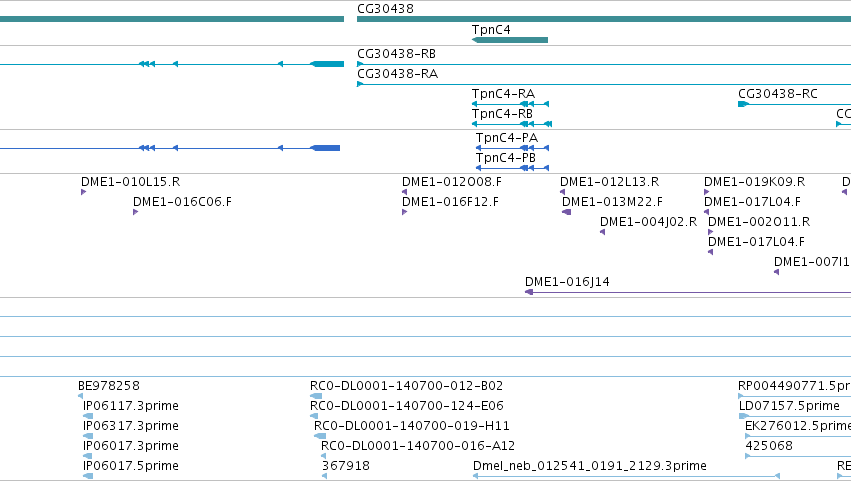This screenshot has height=481, width=851.
Task: Click the BE978258 EST label
Action: [109, 386]
